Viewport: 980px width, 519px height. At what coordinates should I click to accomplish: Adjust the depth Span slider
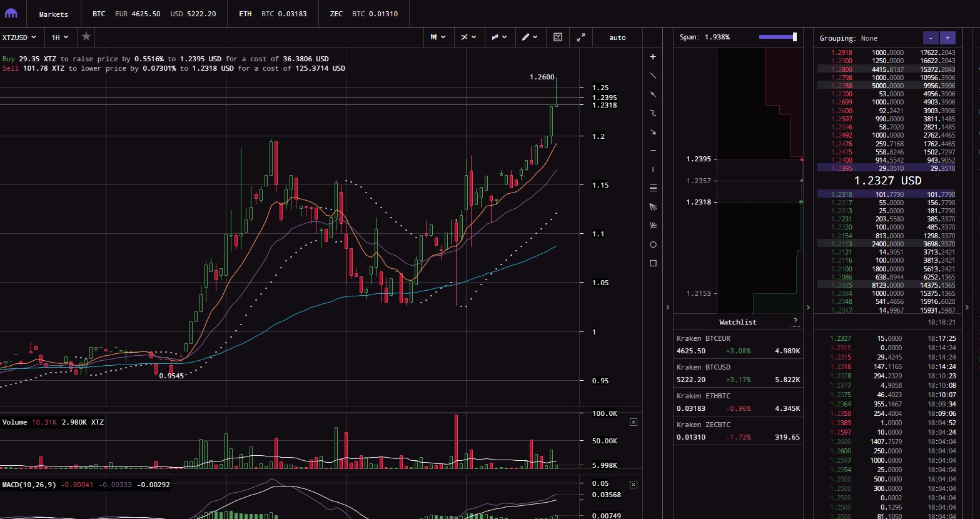[778, 37]
